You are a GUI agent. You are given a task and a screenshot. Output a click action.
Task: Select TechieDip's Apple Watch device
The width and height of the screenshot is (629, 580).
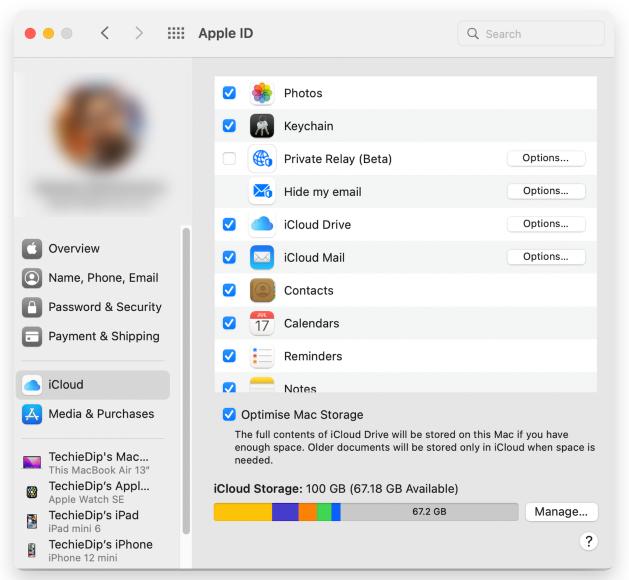click(93, 492)
